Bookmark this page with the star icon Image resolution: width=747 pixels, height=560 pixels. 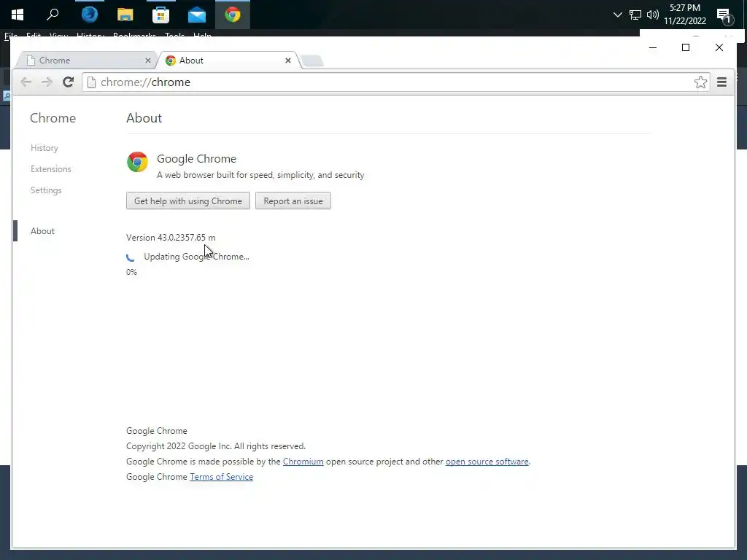(700, 82)
